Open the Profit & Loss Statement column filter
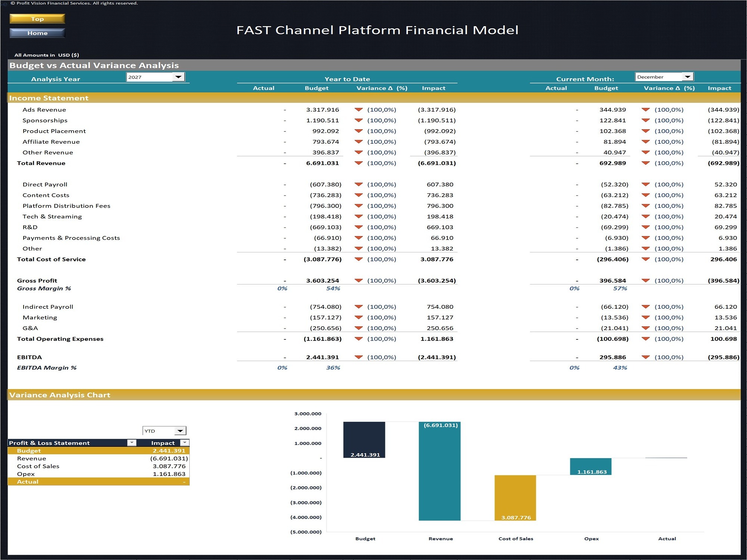 131,443
